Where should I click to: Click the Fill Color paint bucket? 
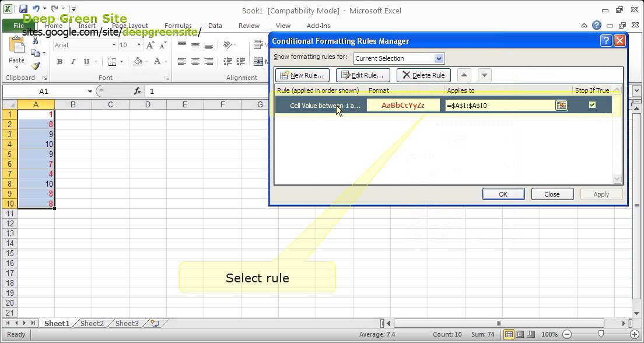(x=138, y=62)
